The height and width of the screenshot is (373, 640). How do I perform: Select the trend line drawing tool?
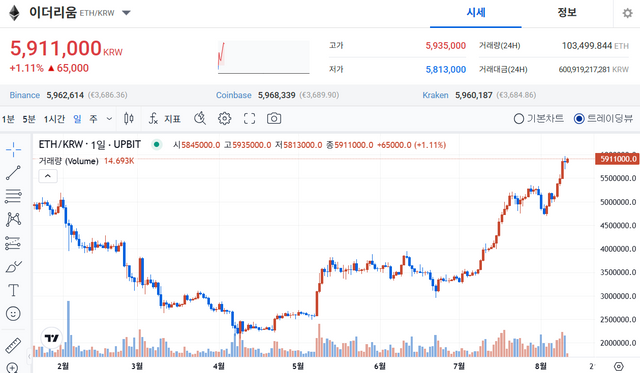pos(13,173)
